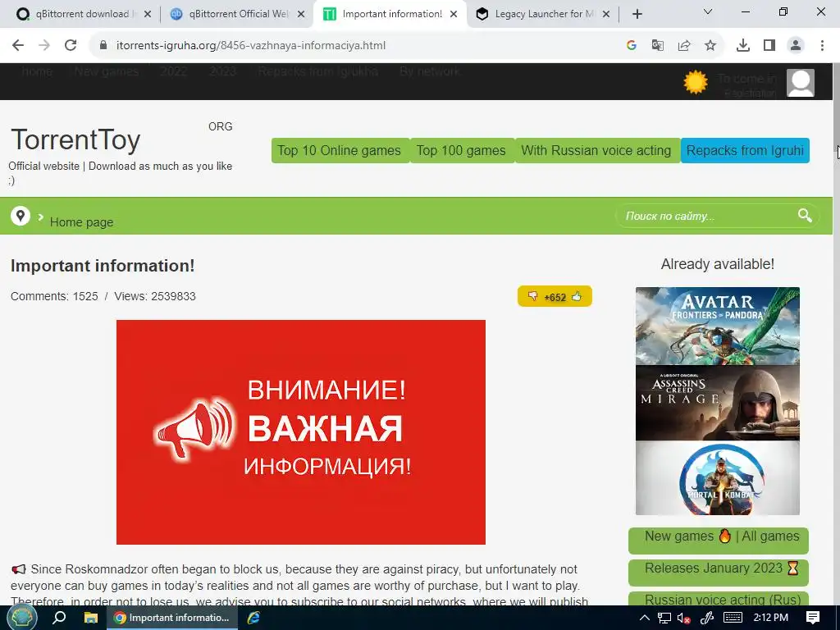Open the home menu link
The height and width of the screenshot is (630, 840).
coord(38,71)
